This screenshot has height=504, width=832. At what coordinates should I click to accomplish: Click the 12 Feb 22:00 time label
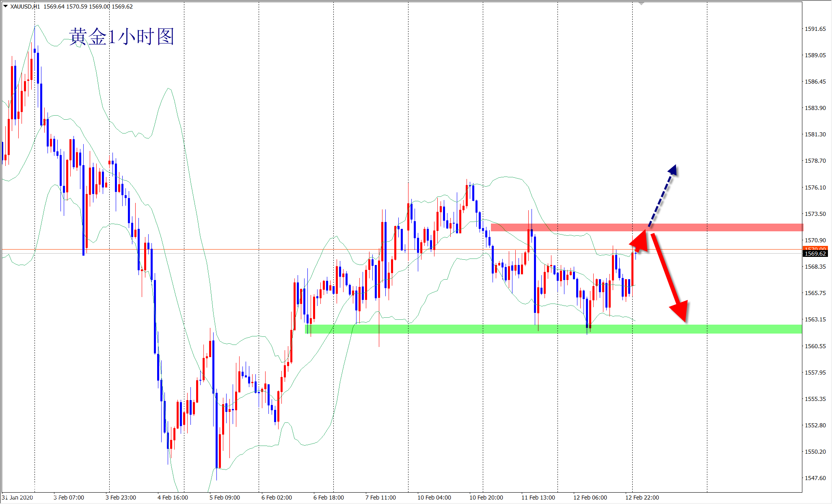[642, 498]
